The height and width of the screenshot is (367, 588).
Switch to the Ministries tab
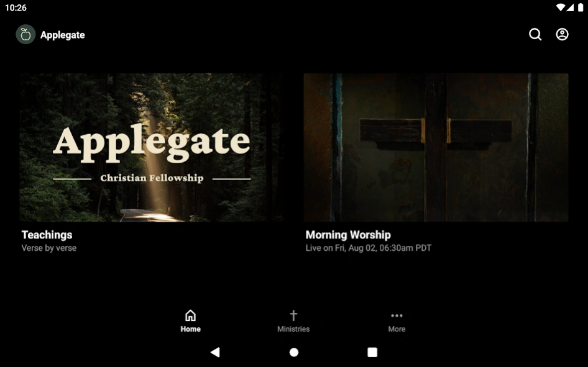click(x=293, y=321)
